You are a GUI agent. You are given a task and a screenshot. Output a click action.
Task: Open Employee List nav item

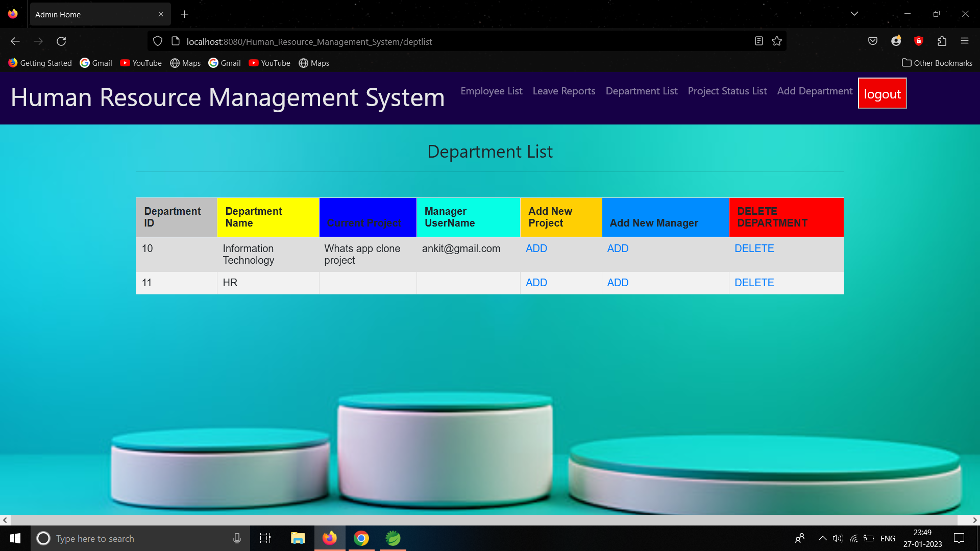(491, 91)
